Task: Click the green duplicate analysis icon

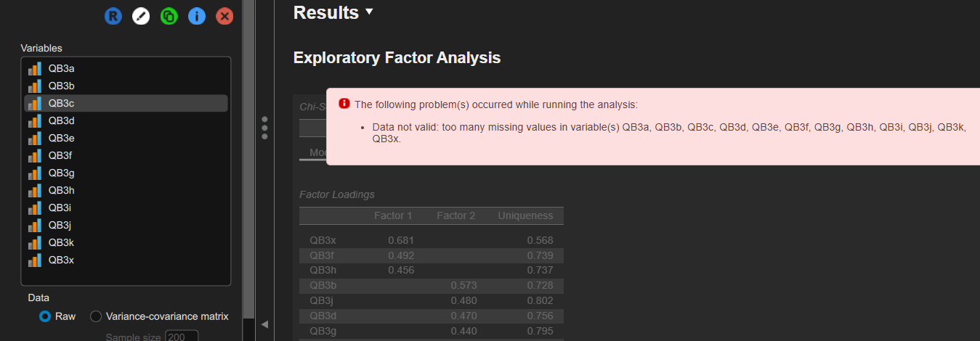Action: point(169,16)
